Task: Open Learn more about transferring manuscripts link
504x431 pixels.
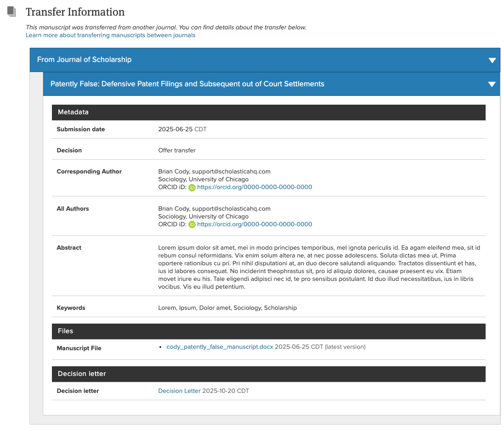Action: [x=110, y=35]
